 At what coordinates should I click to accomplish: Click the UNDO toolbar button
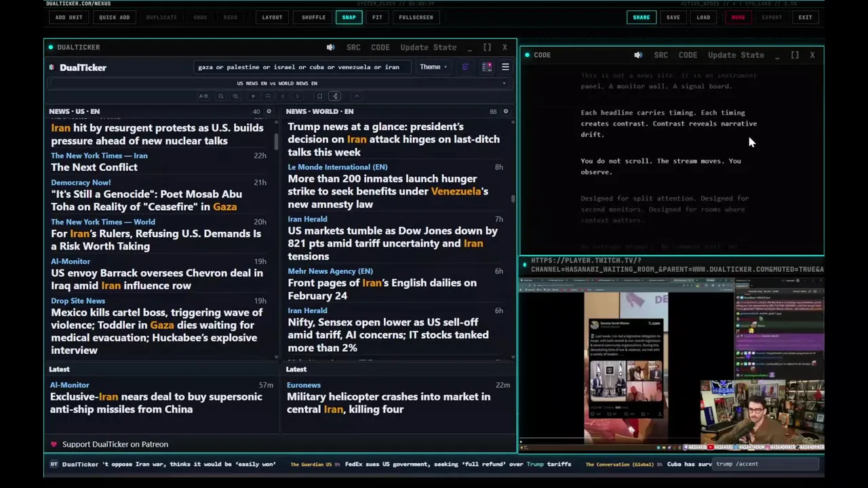[200, 17]
